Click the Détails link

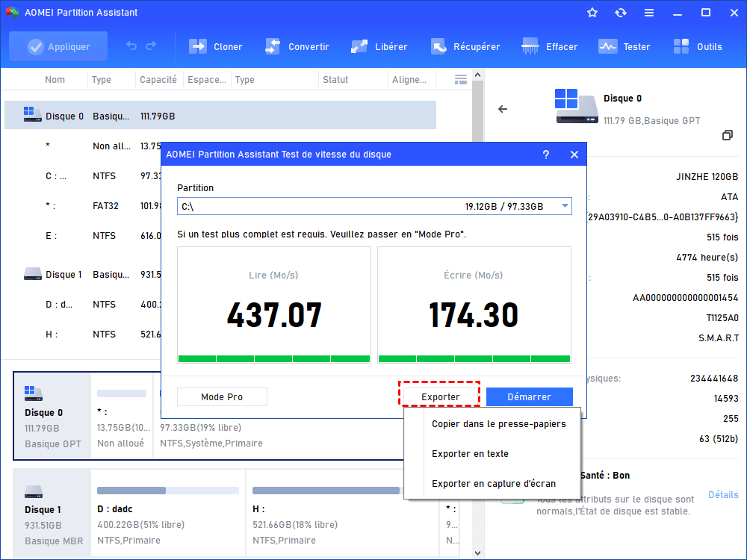(x=722, y=495)
